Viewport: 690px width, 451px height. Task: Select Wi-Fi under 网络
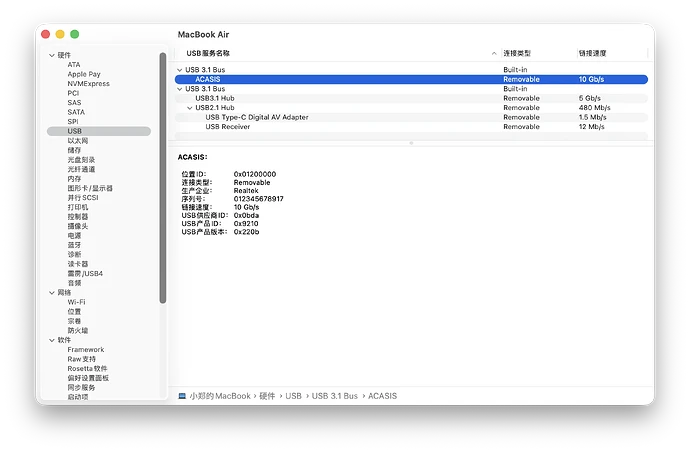pos(77,302)
